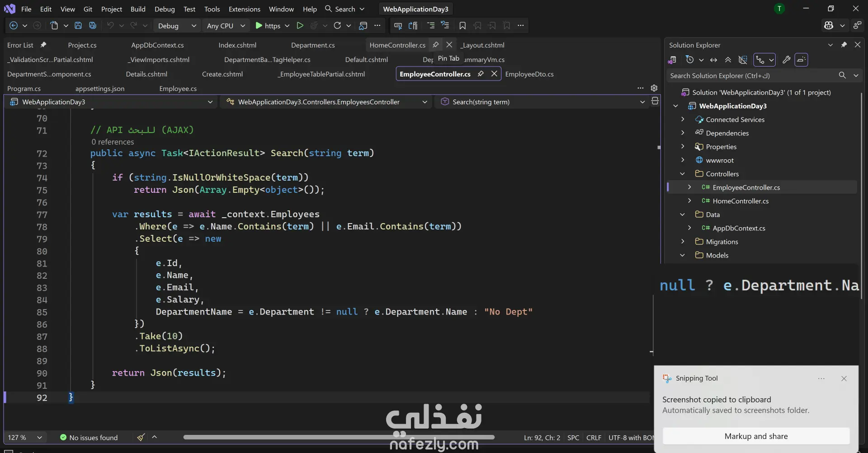Click Markup and share in Snipping Tool
The image size is (868, 453).
(x=756, y=436)
